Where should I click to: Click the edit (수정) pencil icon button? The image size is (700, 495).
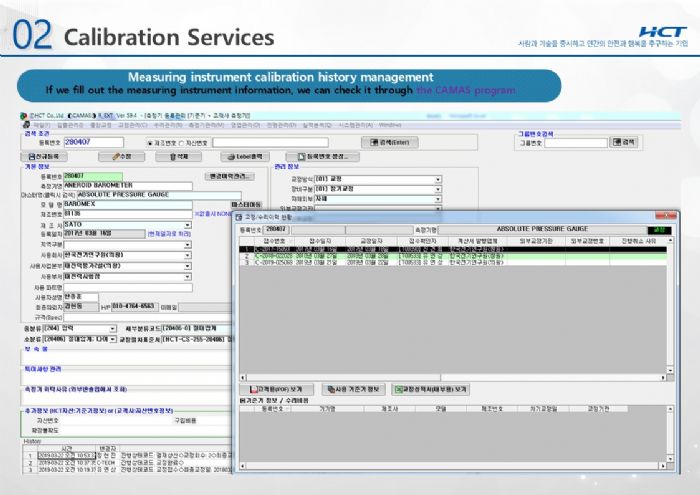click(120, 157)
